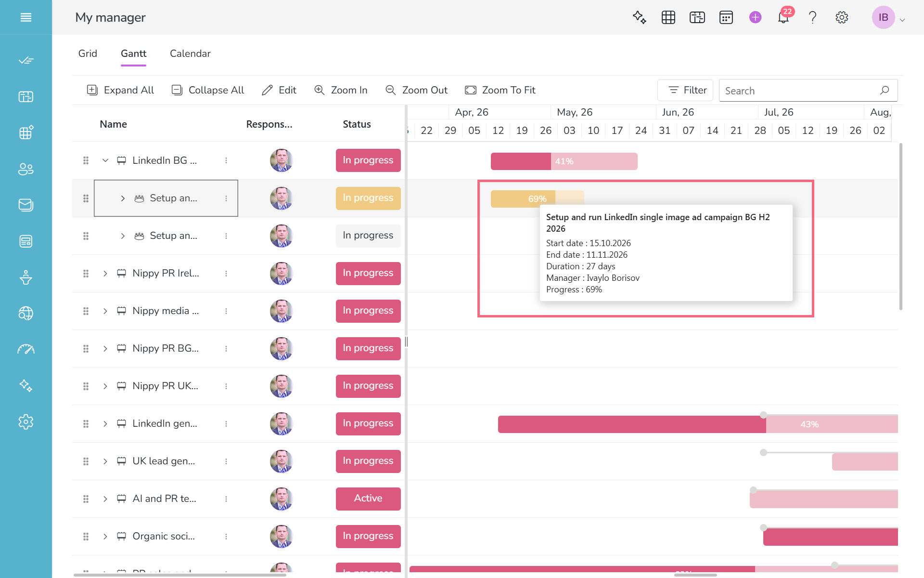Click the purple plus add button
The height and width of the screenshot is (578, 924).
click(755, 17)
